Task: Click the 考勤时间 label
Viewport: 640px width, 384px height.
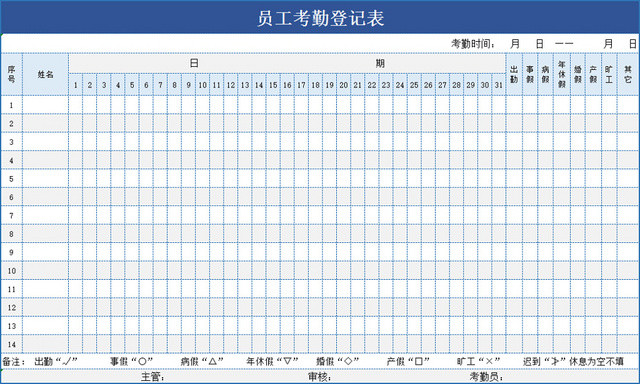Action: [x=472, y=44]
